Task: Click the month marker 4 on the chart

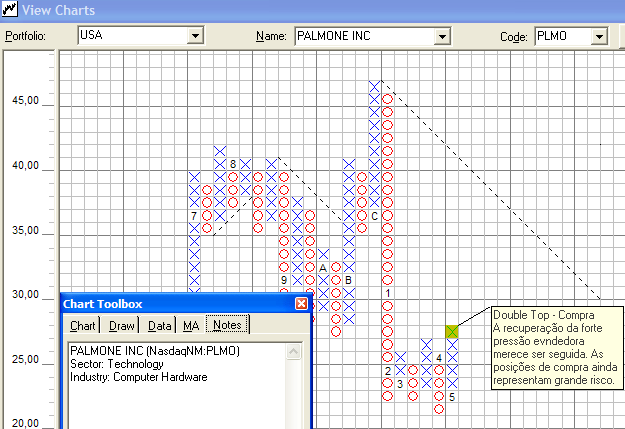Action: (439, 358)
